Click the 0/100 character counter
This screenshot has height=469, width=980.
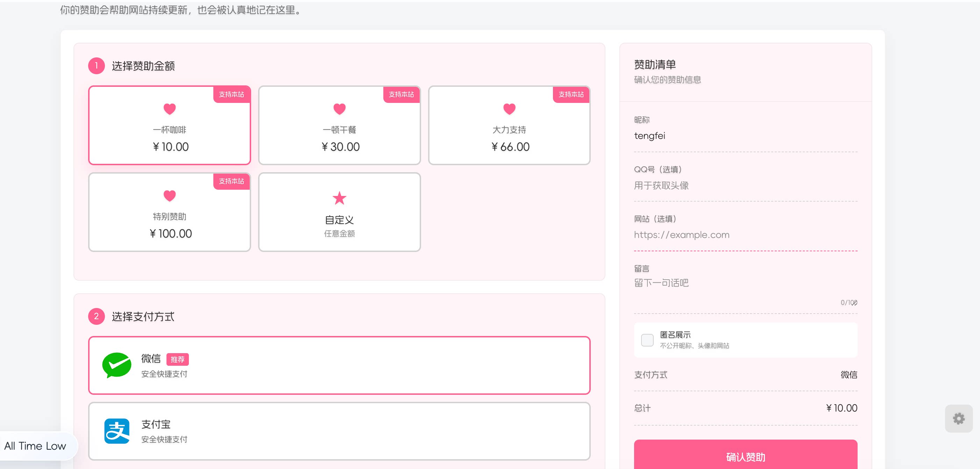click(849, 303)
